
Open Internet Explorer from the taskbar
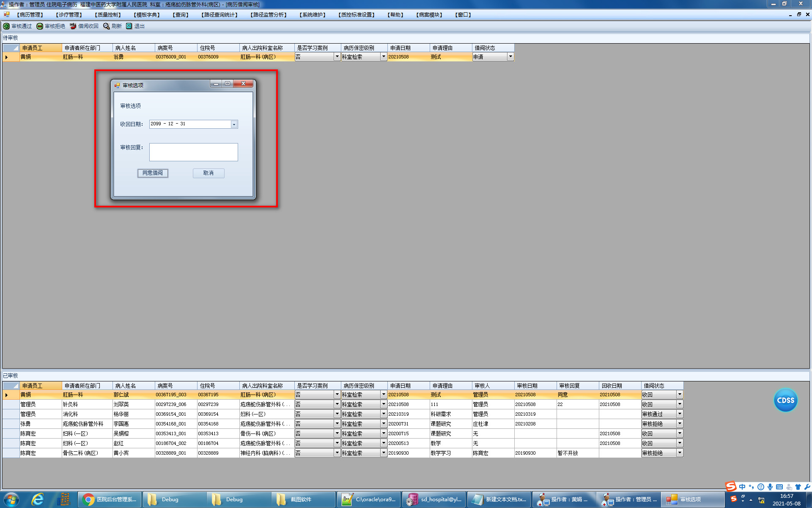point(38,500)
